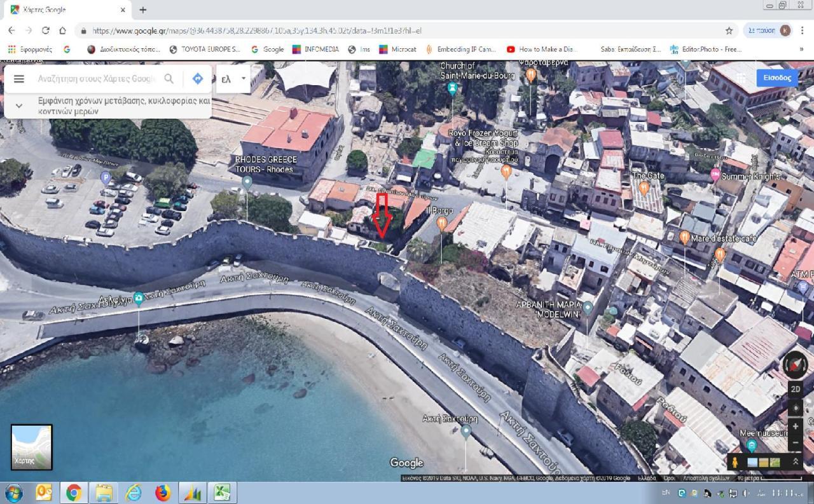Go back to the previous page
Screen dimensions: 814x504
[11, 31]
